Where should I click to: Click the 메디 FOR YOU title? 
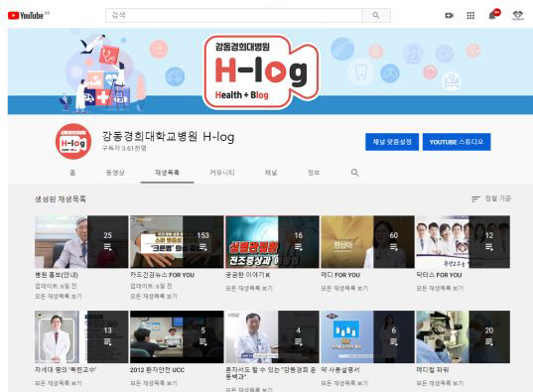pos(340,275)
